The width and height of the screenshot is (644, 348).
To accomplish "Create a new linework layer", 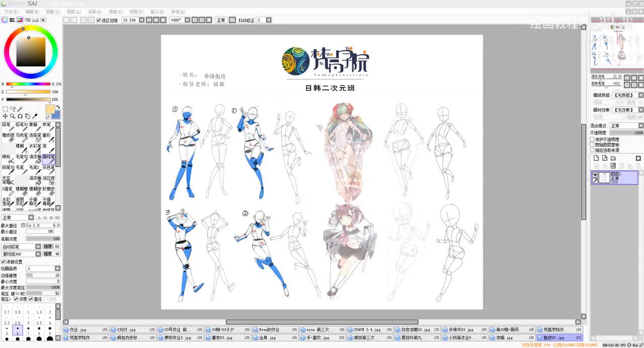I will (605, 158).
